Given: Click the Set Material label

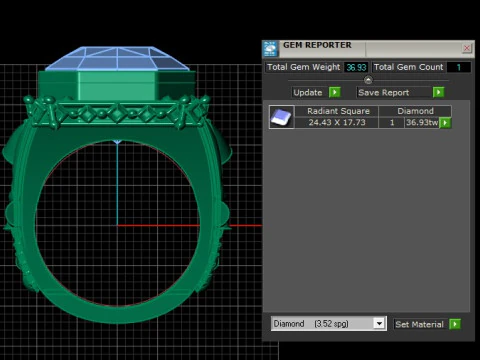Looking at the screenshot, I should coord(419,324).
